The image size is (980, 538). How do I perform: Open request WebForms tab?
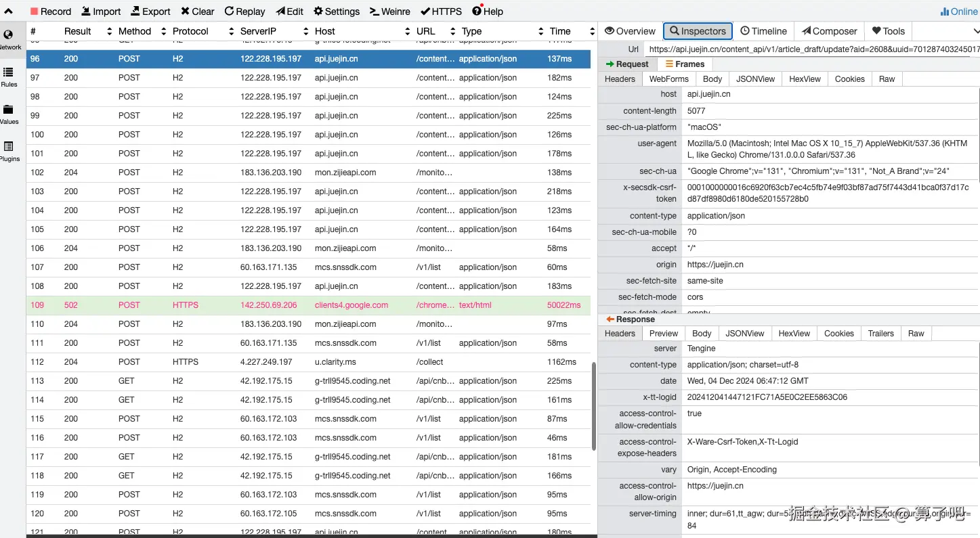[x=668, y=79]
